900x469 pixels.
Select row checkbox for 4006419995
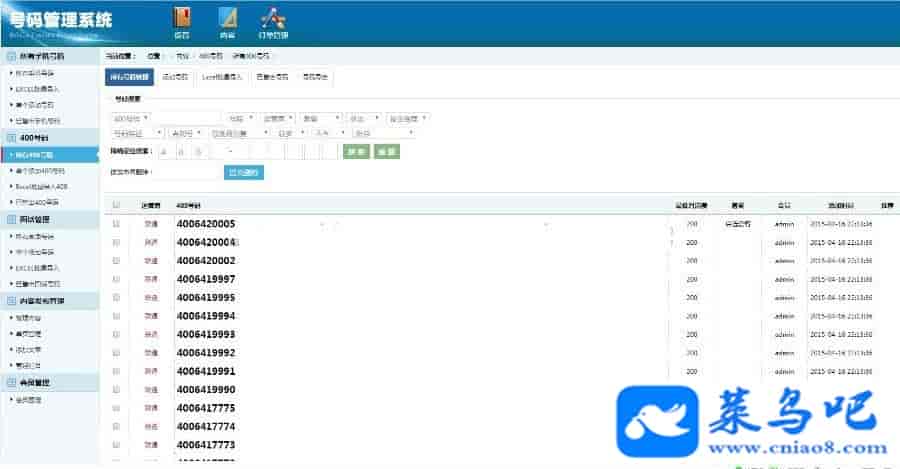pos(117,297)
